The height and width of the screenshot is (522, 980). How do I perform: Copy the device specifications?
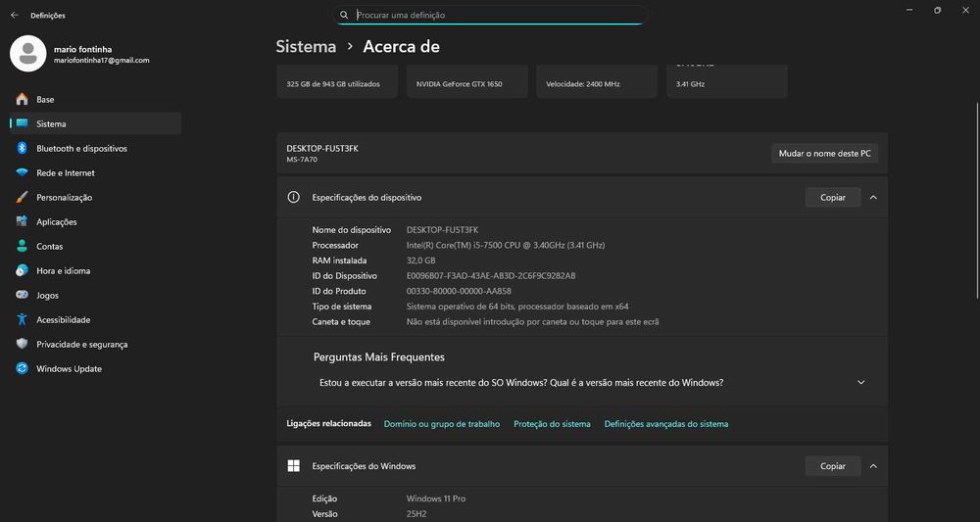tap(832, 197)
